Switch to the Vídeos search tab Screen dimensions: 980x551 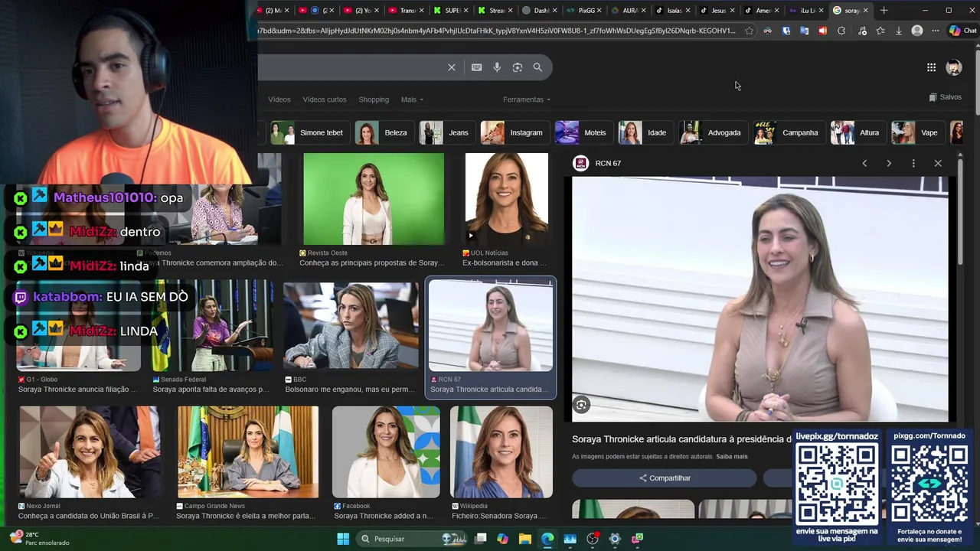point(279,99)
